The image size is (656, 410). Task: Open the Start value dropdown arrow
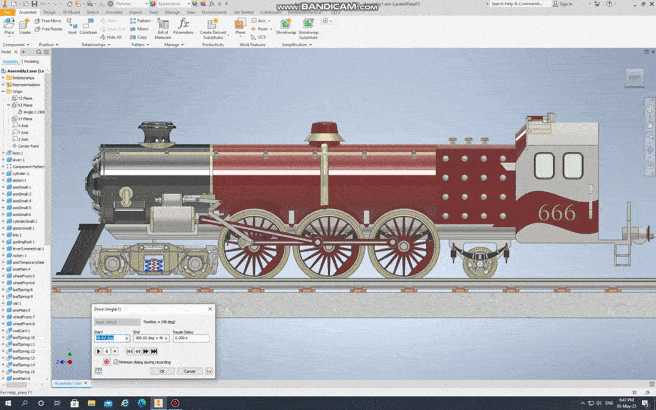click(x=127, y=338)
